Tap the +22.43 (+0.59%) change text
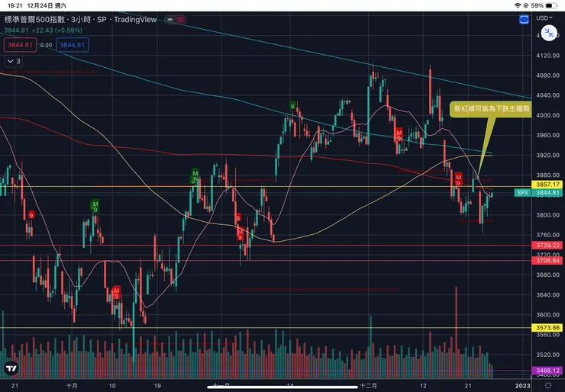 pyautogui.click(x=57, y=31)
